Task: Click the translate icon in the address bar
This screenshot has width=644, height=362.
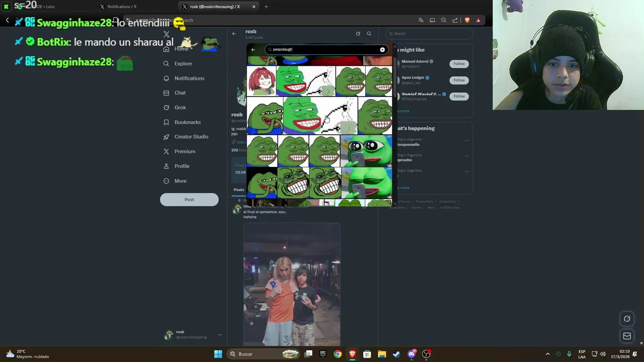Action: 421,20
